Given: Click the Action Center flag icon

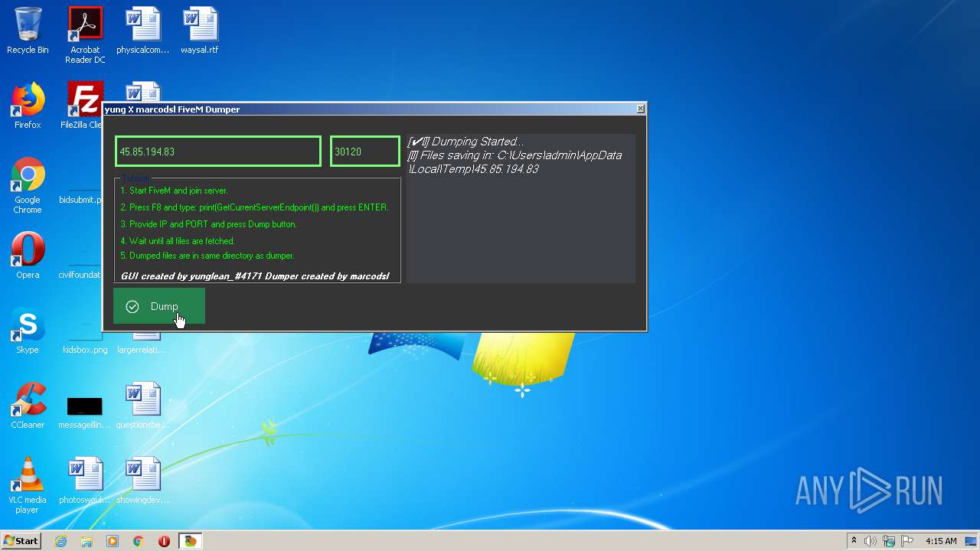Looking at the screenshot, I should (x=907, y=541).
